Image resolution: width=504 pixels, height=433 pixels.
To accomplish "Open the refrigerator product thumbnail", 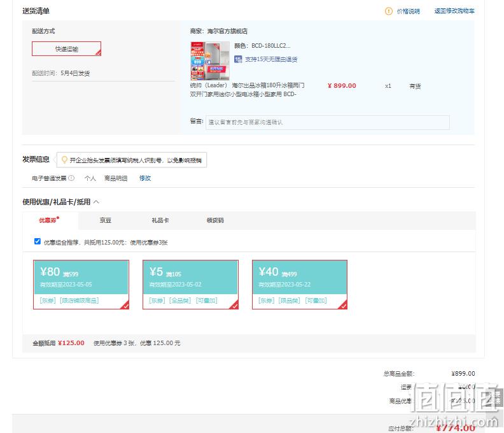I will pos(210,60).
